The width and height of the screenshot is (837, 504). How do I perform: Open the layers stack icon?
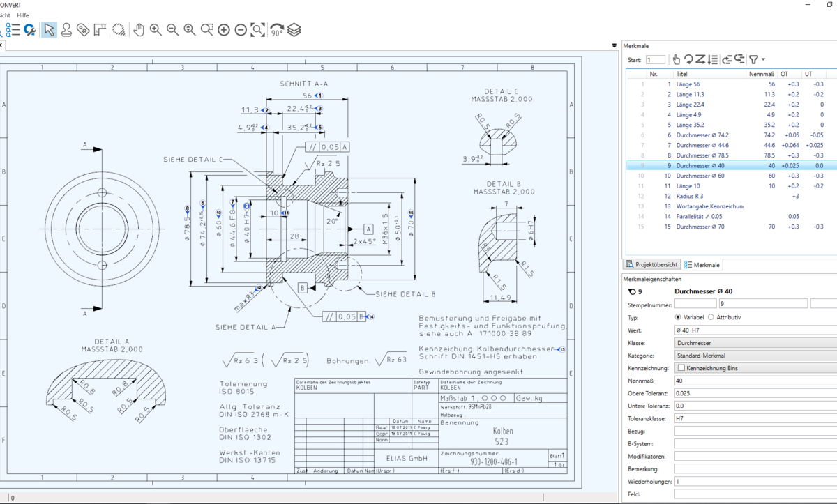coord(294,30)
